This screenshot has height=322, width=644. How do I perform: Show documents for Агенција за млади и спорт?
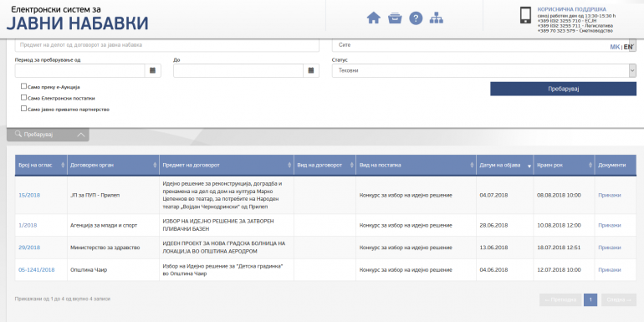610,226
